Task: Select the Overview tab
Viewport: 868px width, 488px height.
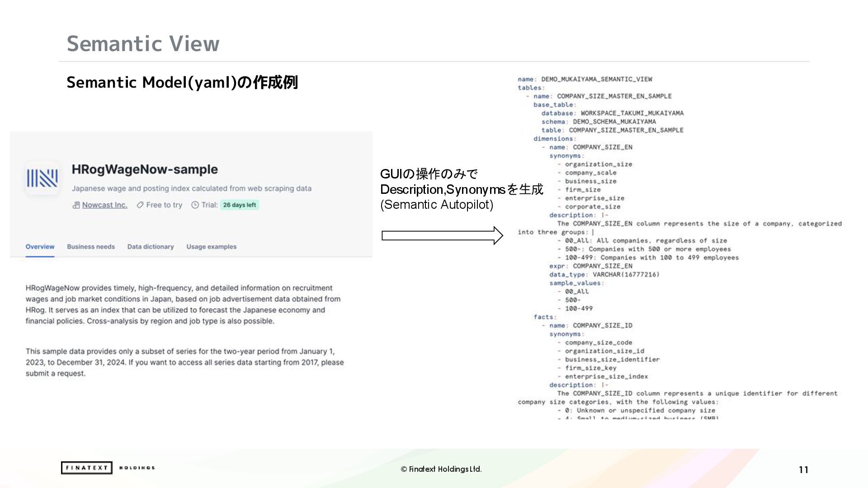Action: (x=40, y=247)
